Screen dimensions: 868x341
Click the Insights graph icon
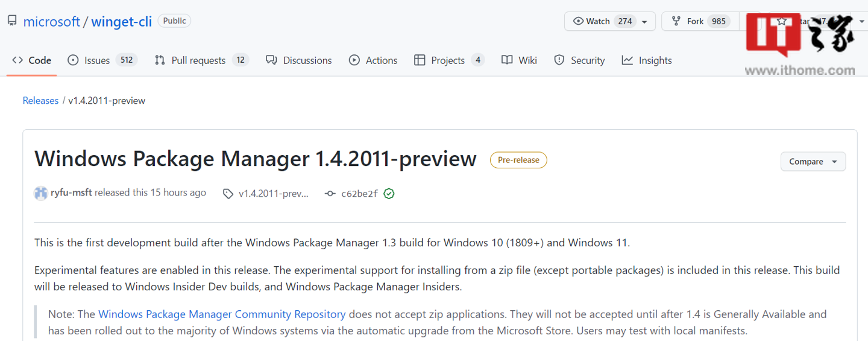(627, 60)
